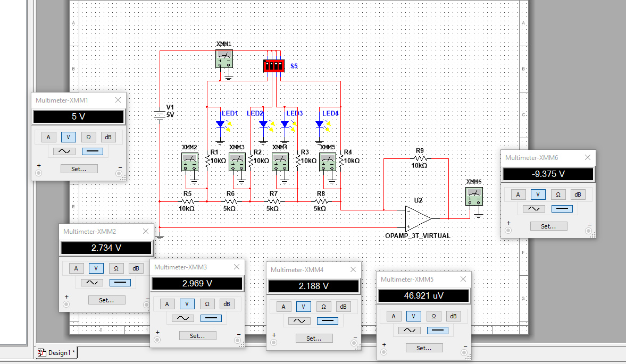Open Set... options in Multimeter-XMM6
This screenshot has width=626, height=364.
point(548,226)
